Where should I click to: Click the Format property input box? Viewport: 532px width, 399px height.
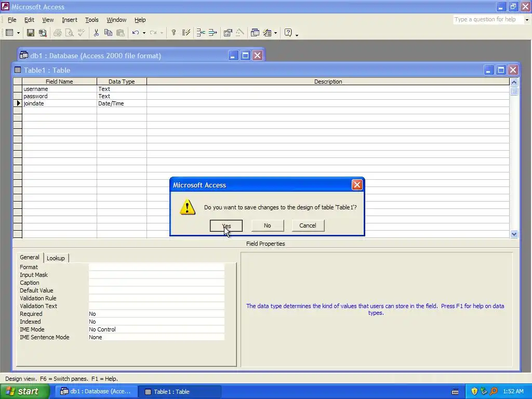click(x=156, y=267)
